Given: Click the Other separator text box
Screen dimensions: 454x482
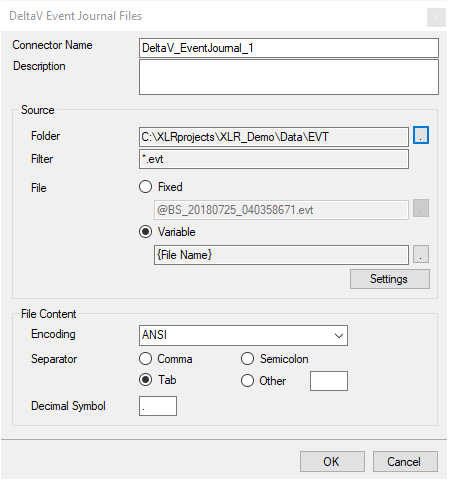Looking at the screenshot, I should tap(329, 381).
